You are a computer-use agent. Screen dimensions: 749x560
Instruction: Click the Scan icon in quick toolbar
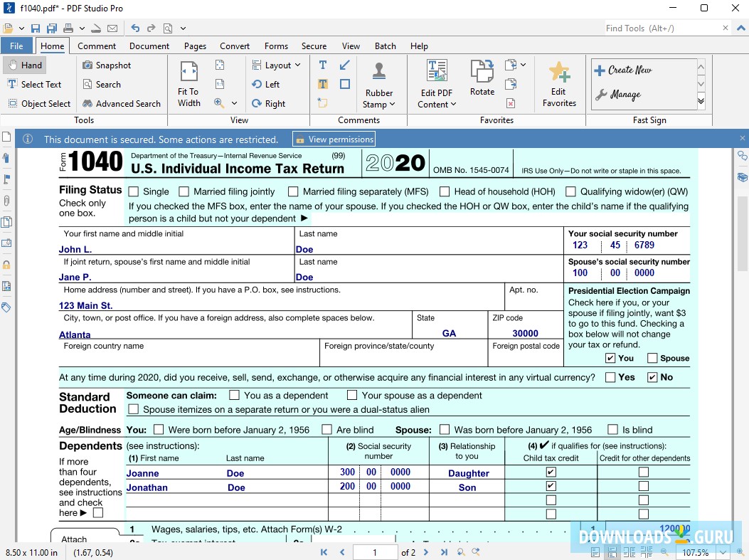(x=96, y=28)
